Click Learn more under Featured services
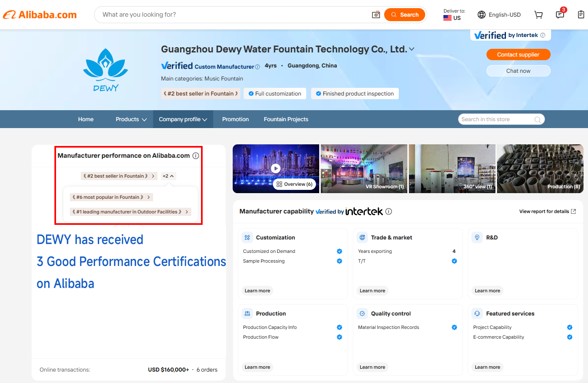Image resolution: width=588 pixels, height=383 pixels. click(x=488, y=367)
